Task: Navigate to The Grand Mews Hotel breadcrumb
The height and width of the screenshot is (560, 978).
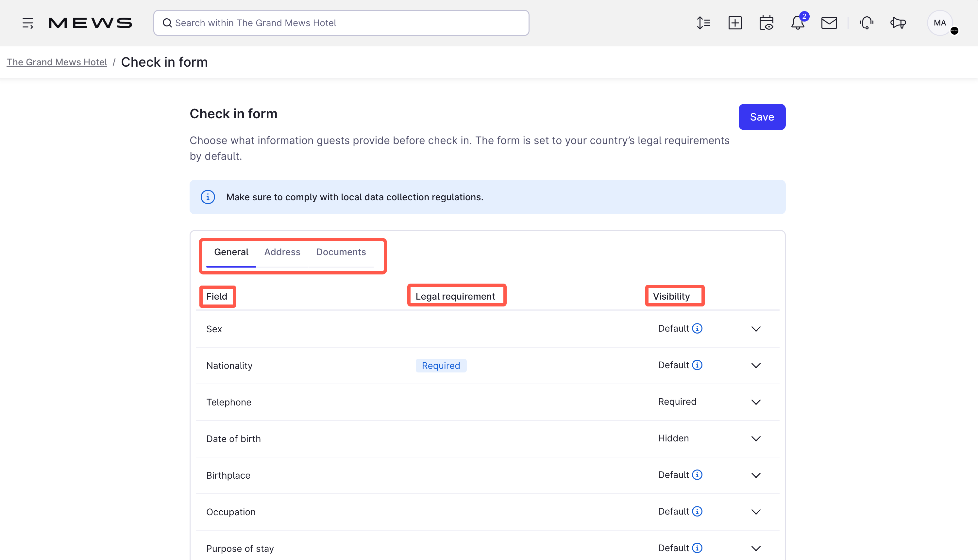Action: [x=57, y=62]
